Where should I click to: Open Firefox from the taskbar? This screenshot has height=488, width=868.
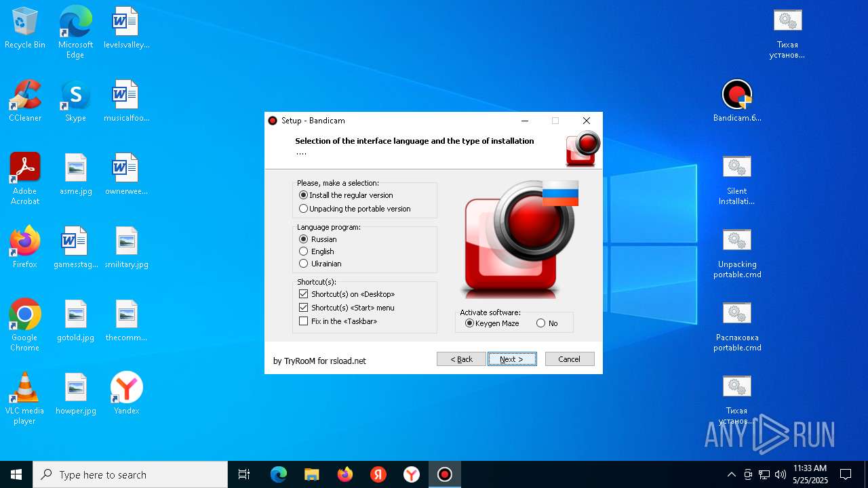click(x=345, y=474)
